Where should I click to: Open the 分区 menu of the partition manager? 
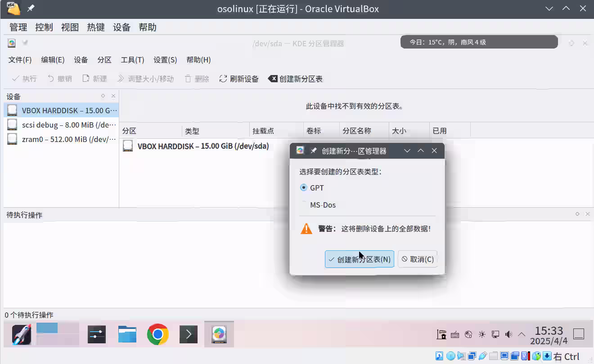104,59
